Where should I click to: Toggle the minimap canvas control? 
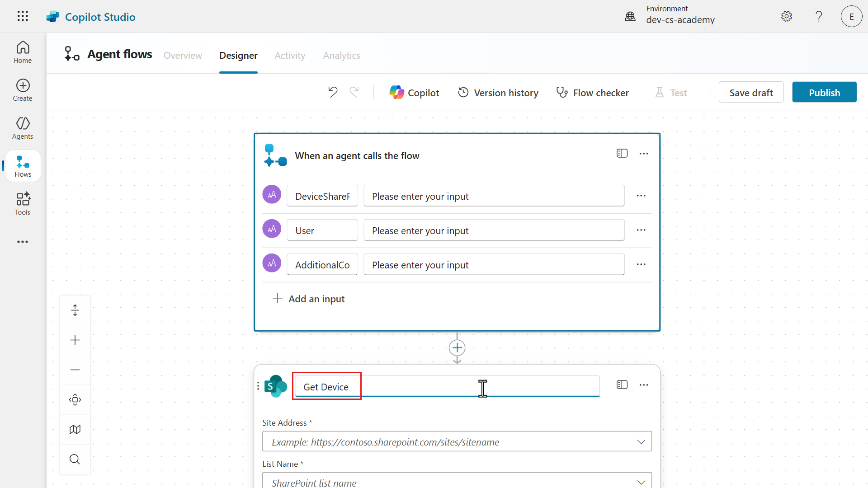click(x=75, y=429)
